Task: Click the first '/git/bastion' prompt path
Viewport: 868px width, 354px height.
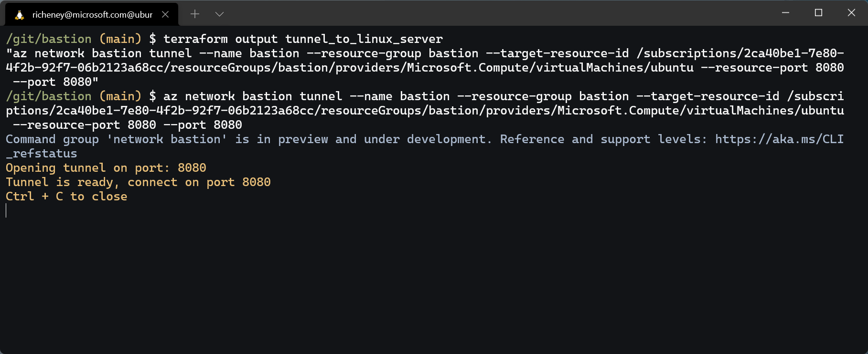Action: (x=49, y=39)
